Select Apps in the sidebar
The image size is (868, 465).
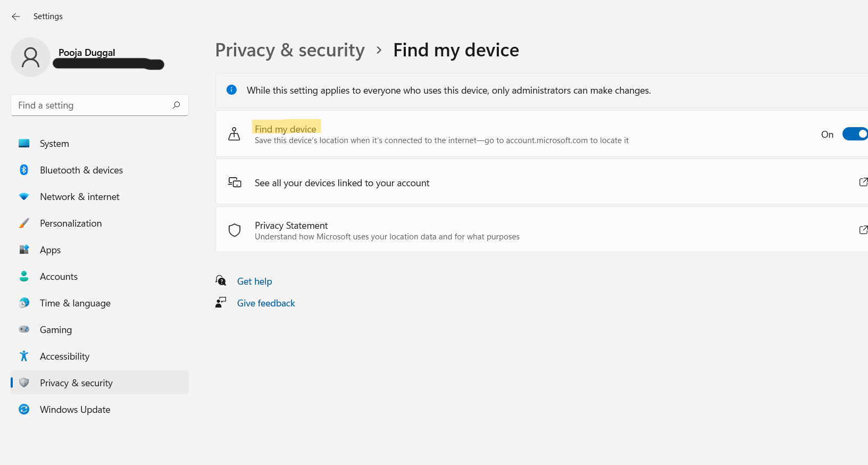[51, 250]
